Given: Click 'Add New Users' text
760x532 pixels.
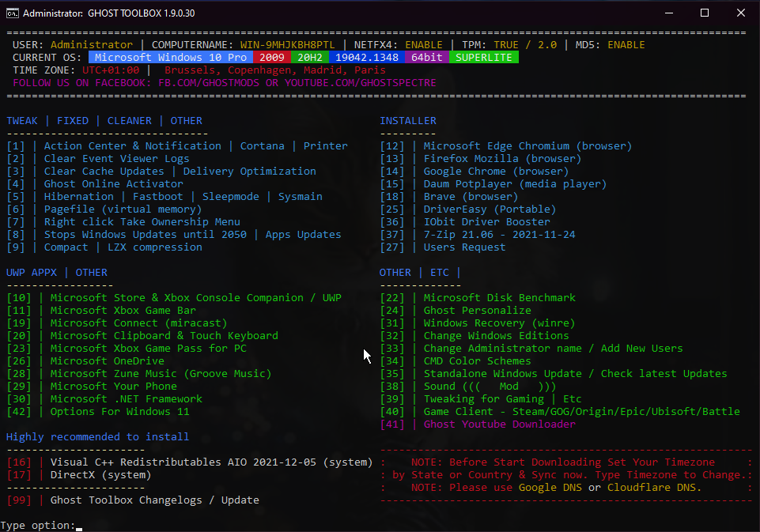Looking at the screenshot, I should point(641,348).
